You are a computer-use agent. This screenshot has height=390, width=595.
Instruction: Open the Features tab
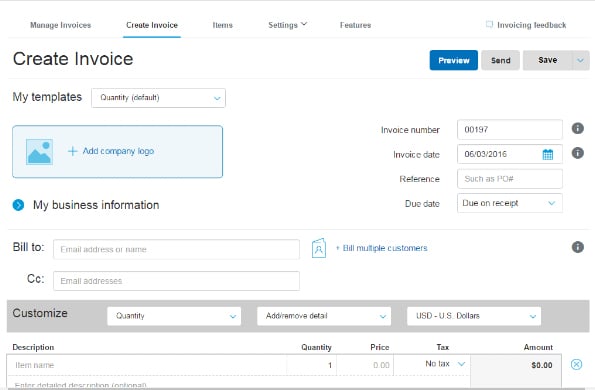[x=355, y=25]
